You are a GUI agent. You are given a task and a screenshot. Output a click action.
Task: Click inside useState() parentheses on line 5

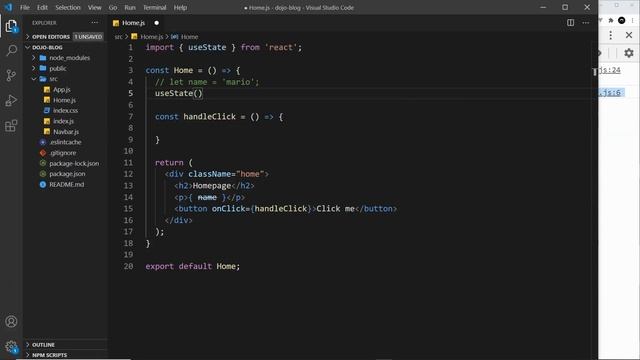click(x=198, y=93)
